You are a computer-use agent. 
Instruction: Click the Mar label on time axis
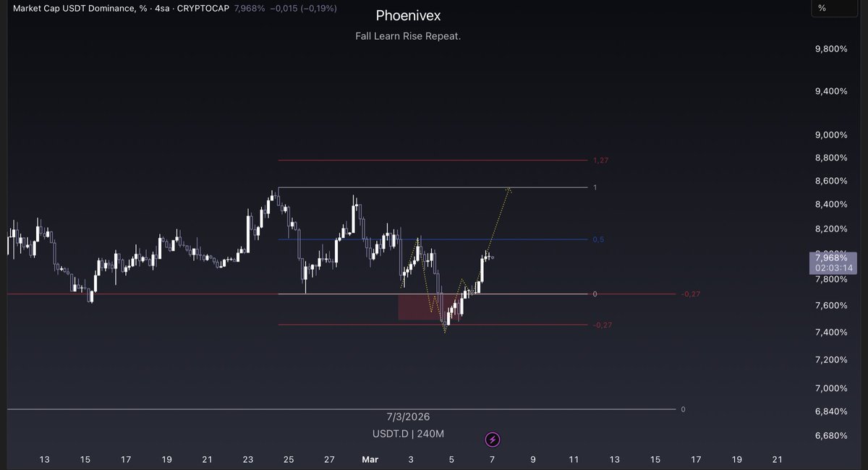click(x=370, y=459)
